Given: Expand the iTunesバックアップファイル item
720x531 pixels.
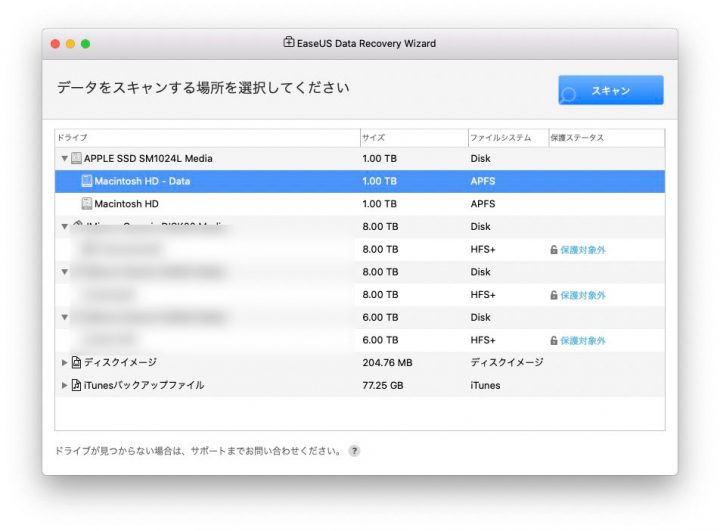Looking at the screenshot, I should pyautogui.click(x=64, y=385).
